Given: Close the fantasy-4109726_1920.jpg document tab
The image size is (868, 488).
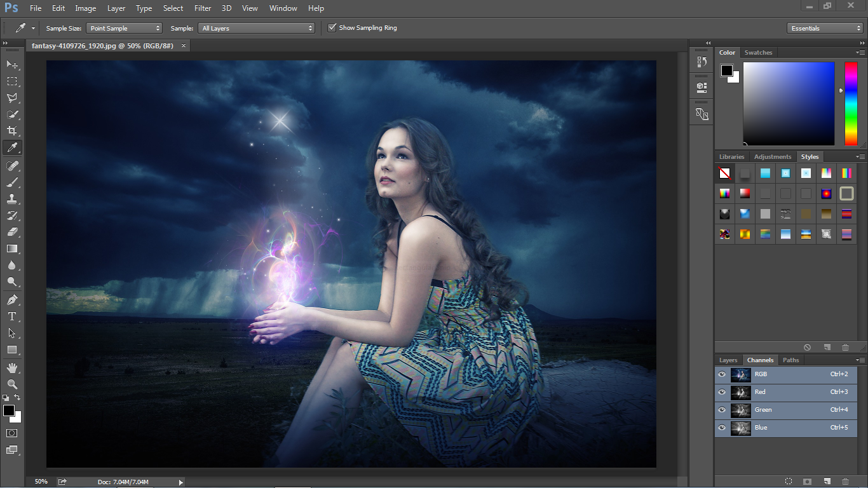Looking at the screenshot, I should click(184, 46).
